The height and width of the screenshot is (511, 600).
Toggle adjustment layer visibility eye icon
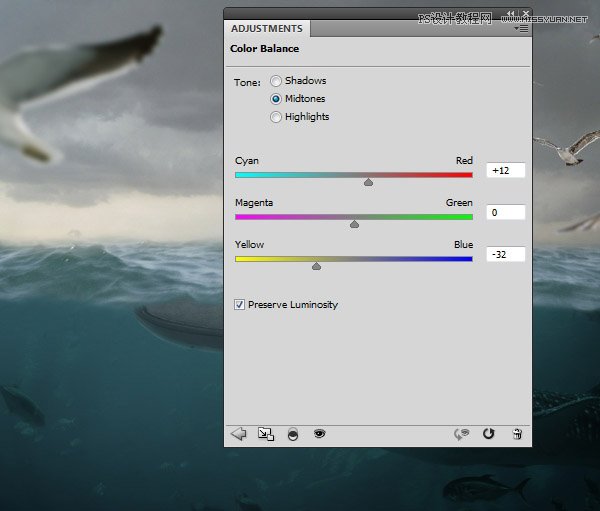(x=319, y=434)
